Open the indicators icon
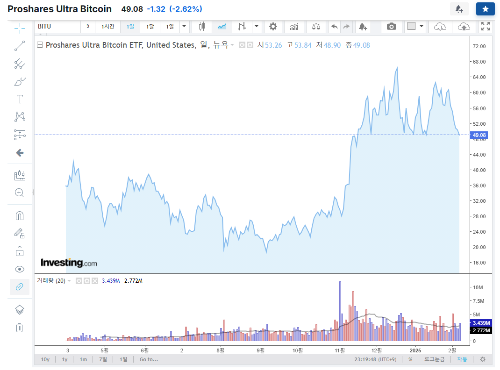The height and width of the screenshot is (370, 500). (x=294, y=26)
